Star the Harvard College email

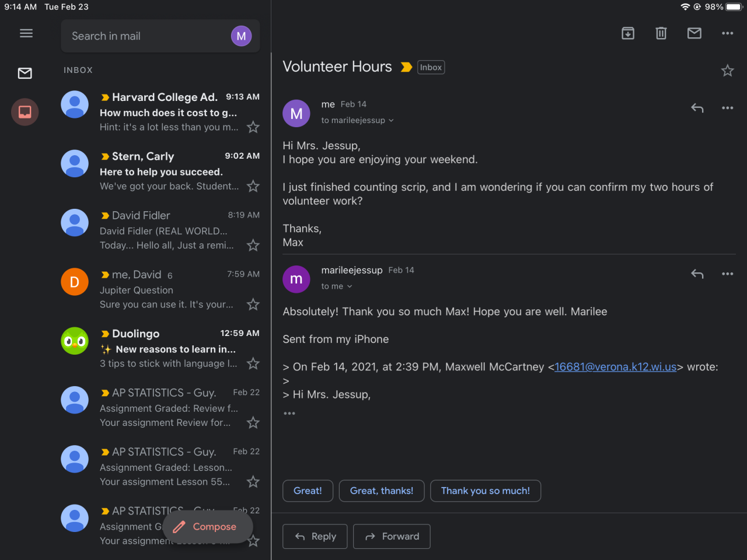253,127
